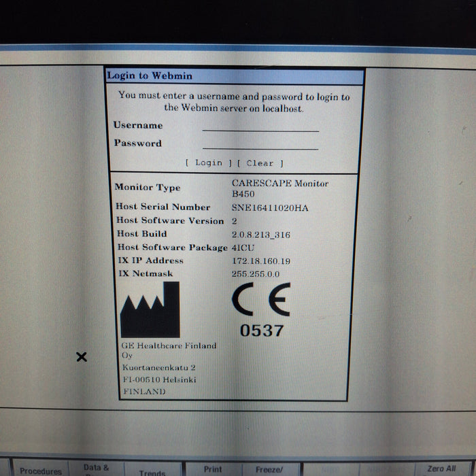The height and width of the screenshot is (476, 476).
Task: Open the Data & menu key
Action: 97,469
